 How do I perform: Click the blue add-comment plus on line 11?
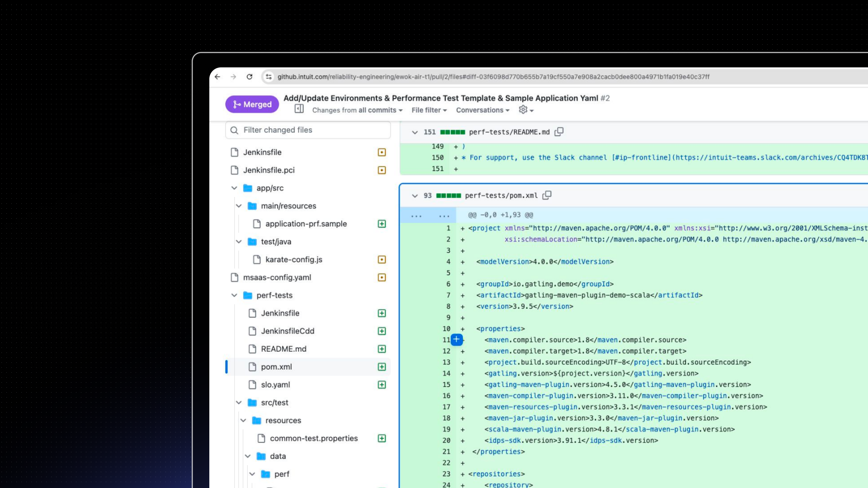click(457, 340)
